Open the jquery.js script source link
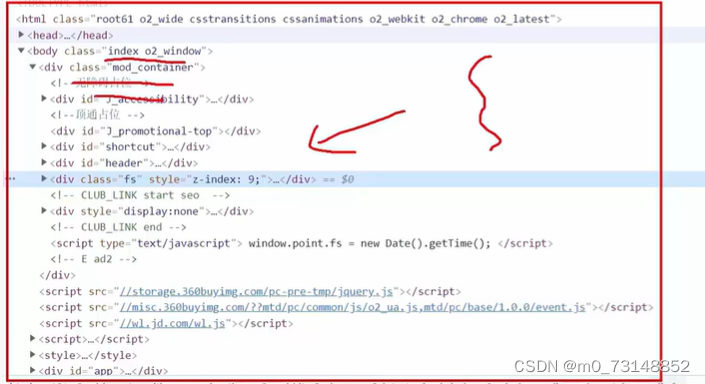 256,291
